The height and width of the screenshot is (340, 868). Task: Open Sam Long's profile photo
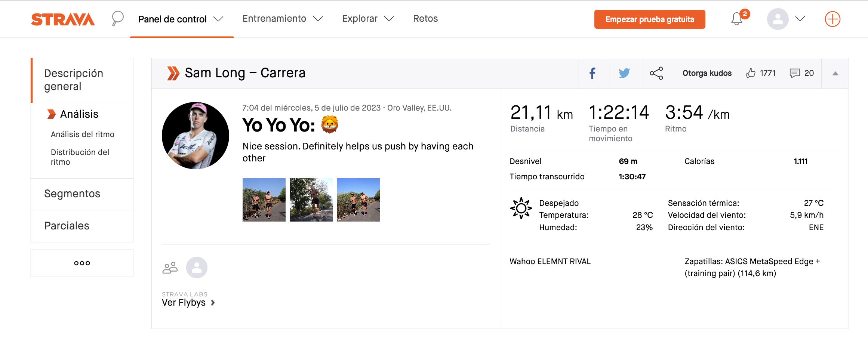tap(196, 136)
